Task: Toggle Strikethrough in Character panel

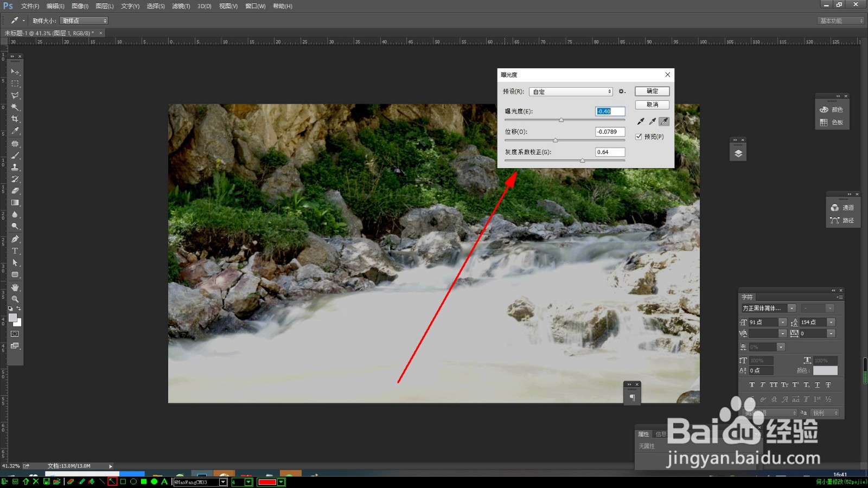Action: [828, 385]
